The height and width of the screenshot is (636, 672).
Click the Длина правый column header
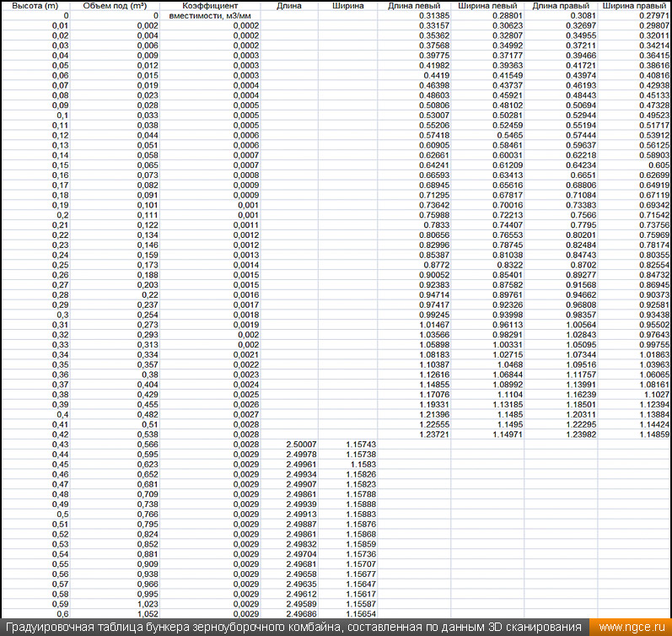click(x=561, y=5)
